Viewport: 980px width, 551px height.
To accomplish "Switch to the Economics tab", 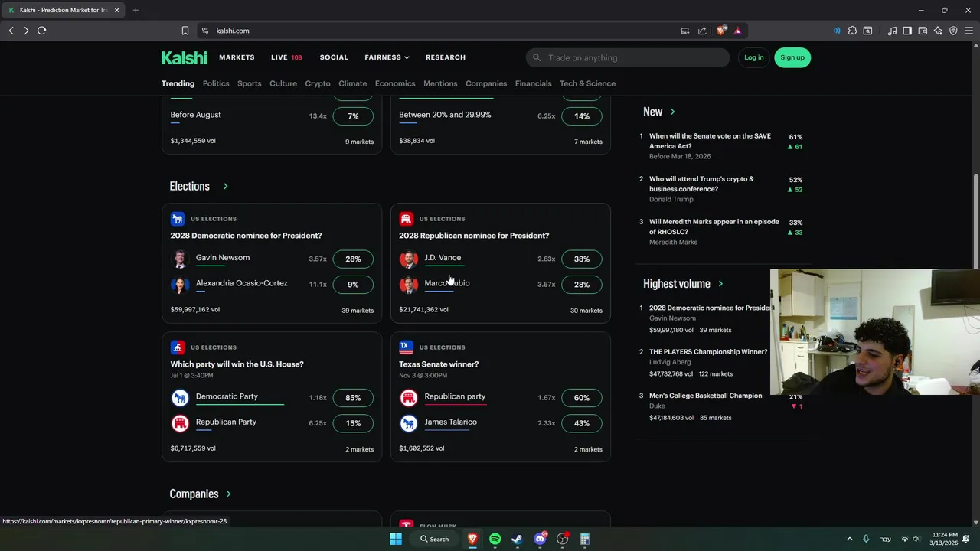I will click(x=395, y=83).
